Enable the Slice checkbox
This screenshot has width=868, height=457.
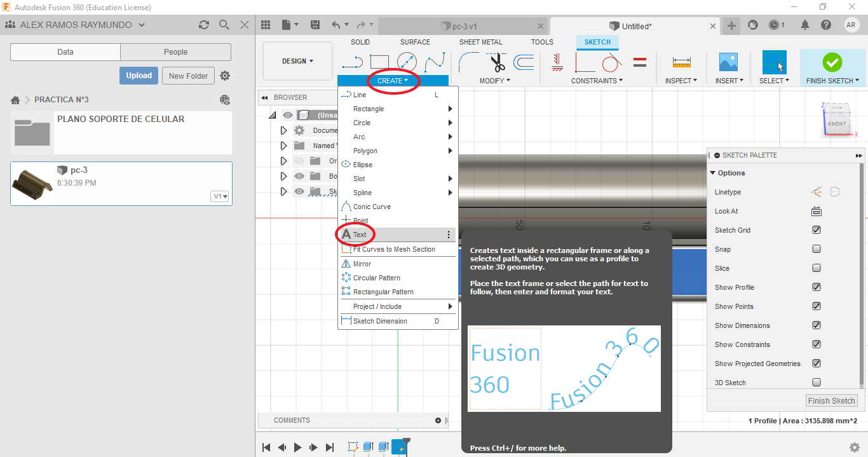tap(817, 268)
